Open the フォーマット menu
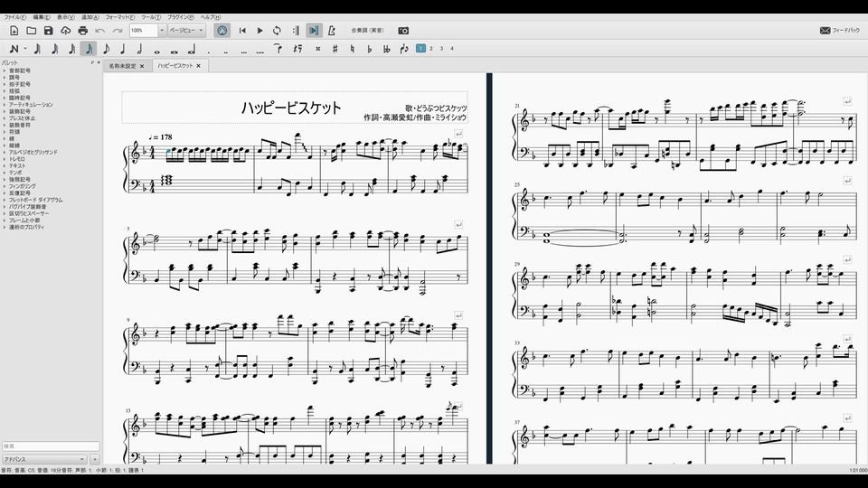The height and width of the screenshot is (488, 868). point(120,17)
